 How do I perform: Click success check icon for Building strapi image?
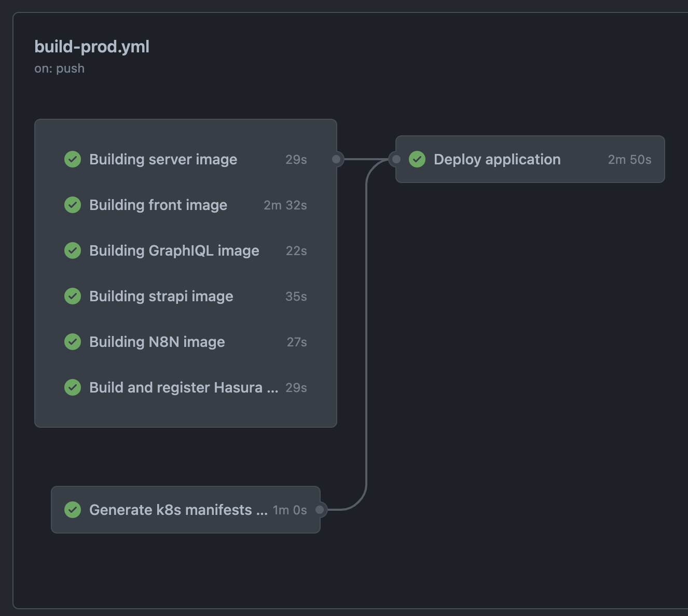(73, 296)
